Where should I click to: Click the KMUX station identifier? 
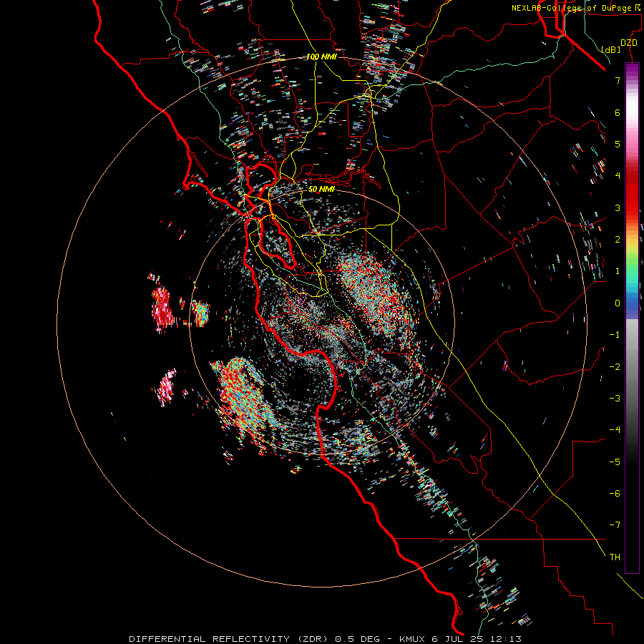(413, 639)
